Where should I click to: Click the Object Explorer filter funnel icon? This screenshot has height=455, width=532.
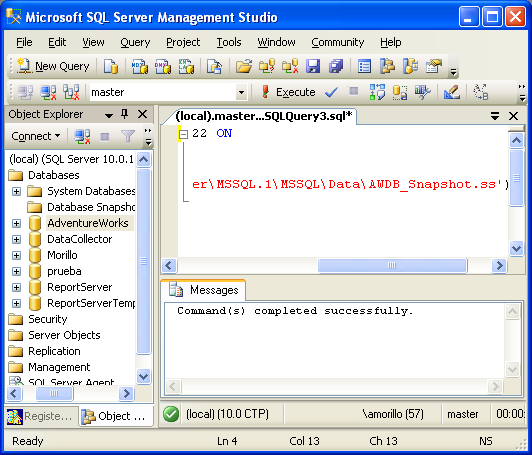click(128, 136)
